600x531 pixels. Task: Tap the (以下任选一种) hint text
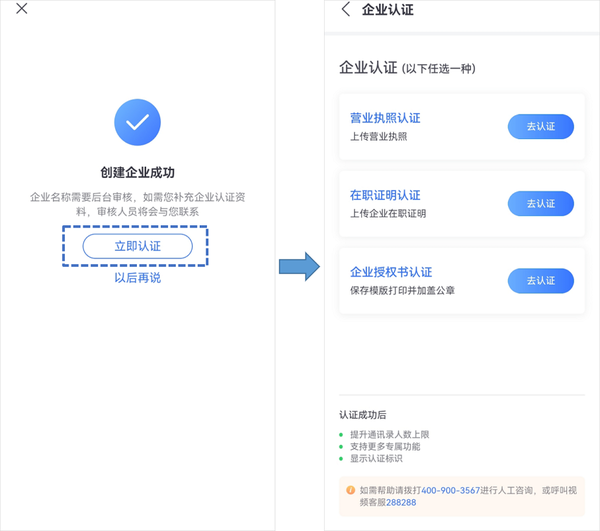pyautogui.click(x=439, y=69)
